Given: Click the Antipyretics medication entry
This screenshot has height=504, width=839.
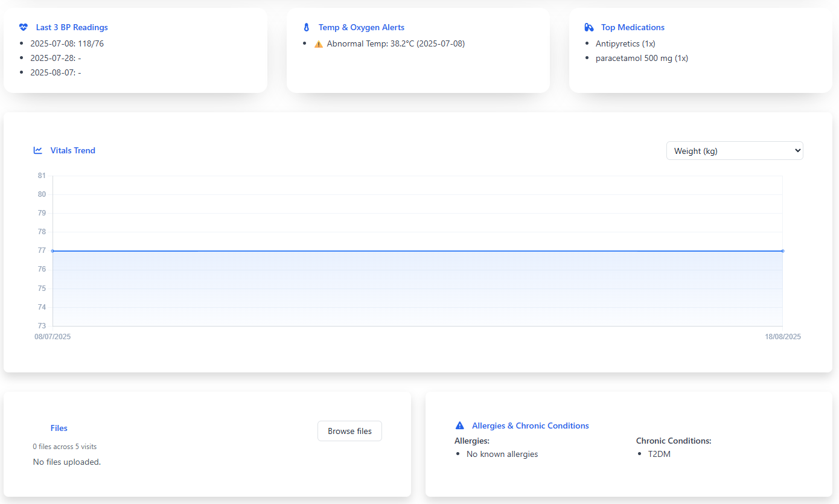Looking at the screenshot, I should coord(625,43).
